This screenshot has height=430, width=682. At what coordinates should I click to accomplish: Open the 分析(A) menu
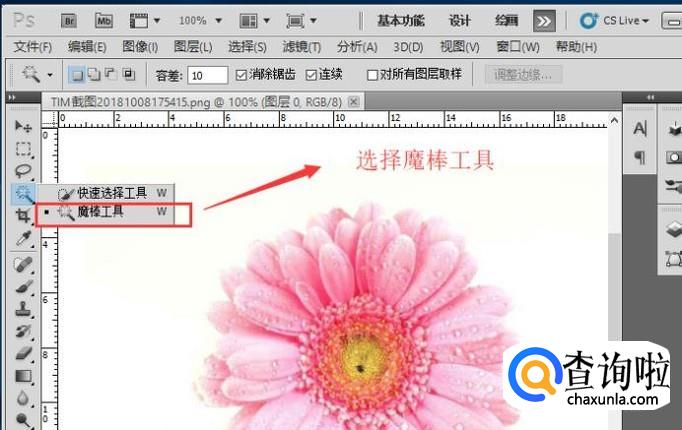point(357,47)
